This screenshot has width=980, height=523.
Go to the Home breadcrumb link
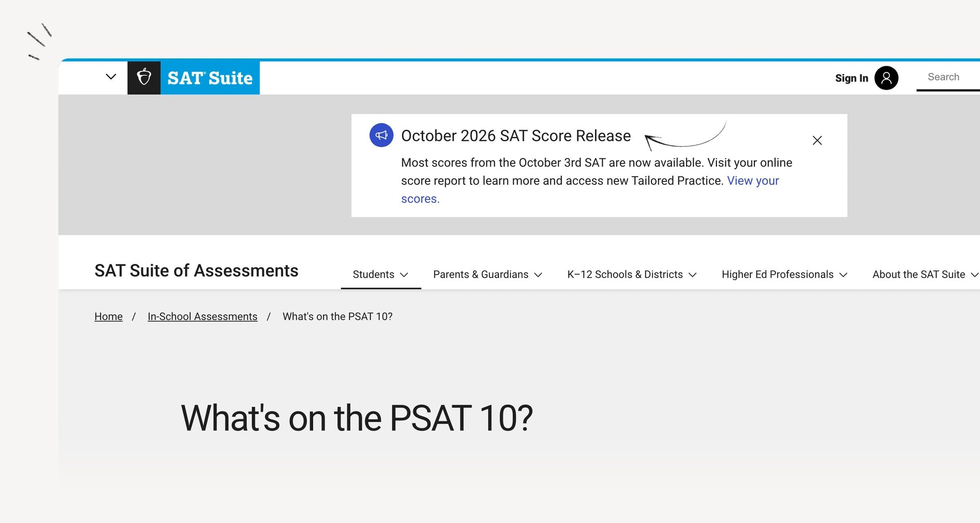pyautogui.click(x=108, y=316)
